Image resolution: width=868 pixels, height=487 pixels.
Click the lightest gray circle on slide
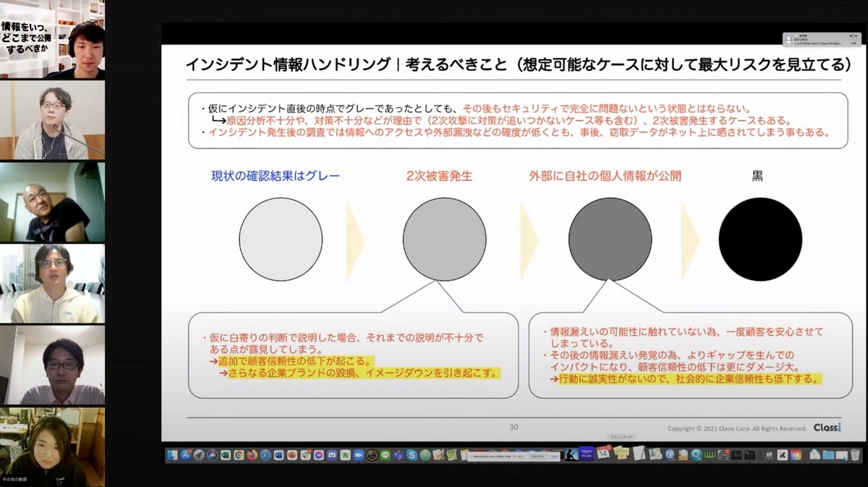(x=281, y=240)
